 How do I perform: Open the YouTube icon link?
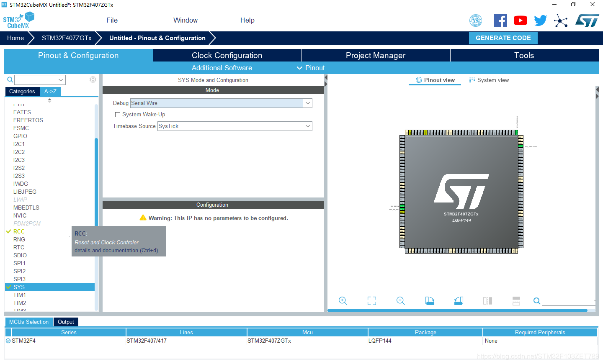click(521, 21)
